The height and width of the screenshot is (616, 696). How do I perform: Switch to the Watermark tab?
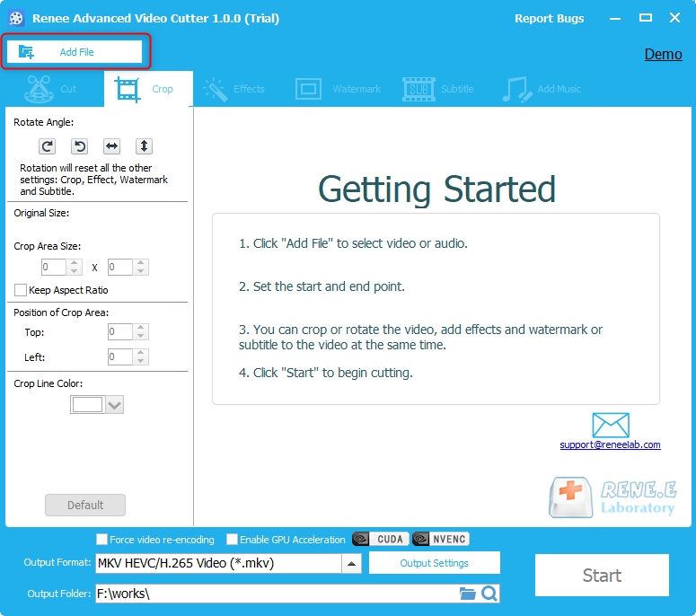point(338,89)
